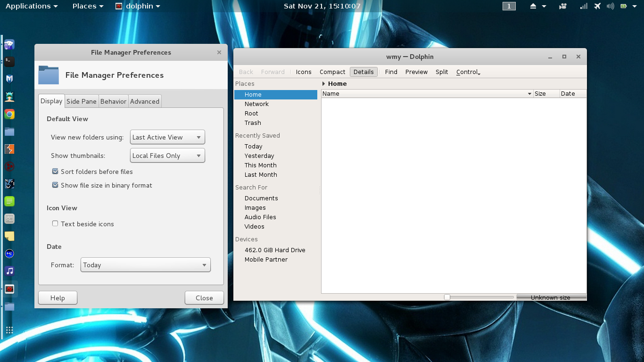Select Trash in Dolphin Places panel
The image size is (644, 362).
[x=276, y=123]
